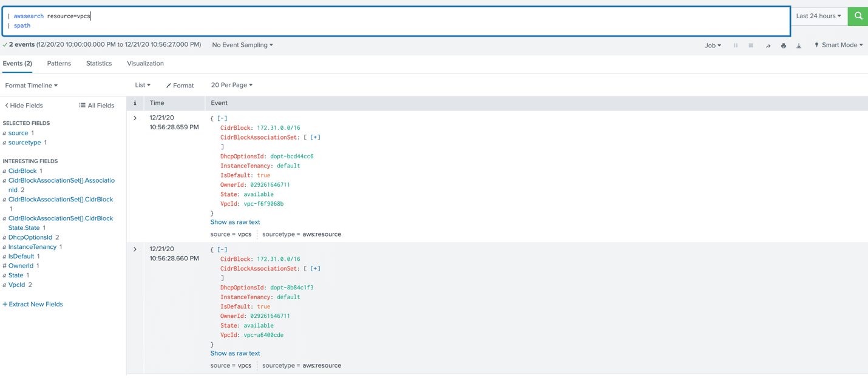This screenshot has width=868, height=378.
Task: Click DhcpOptionsId value dopt-8b84c1f3
Action: coord(292,288)
